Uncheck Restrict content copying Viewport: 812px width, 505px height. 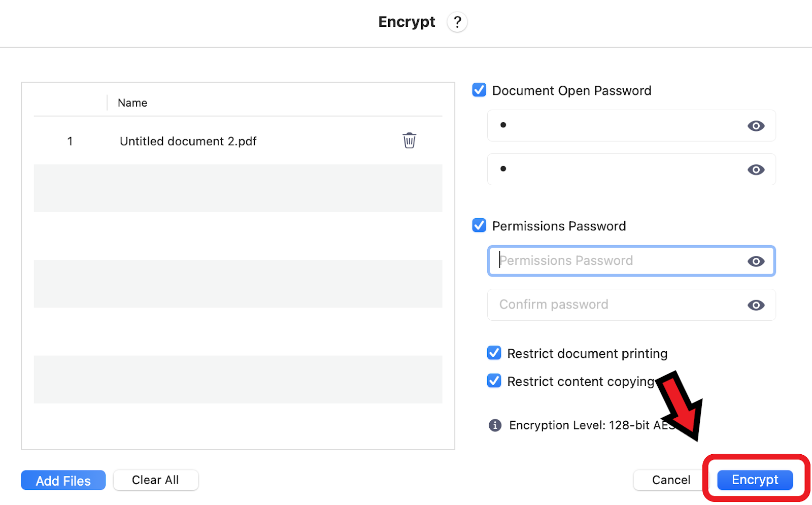pos(494,381)
